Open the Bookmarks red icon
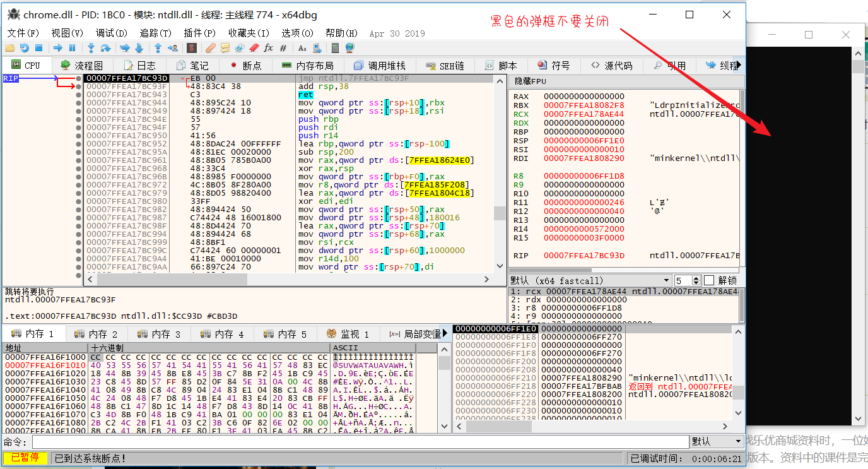 (x=254, y=48)
